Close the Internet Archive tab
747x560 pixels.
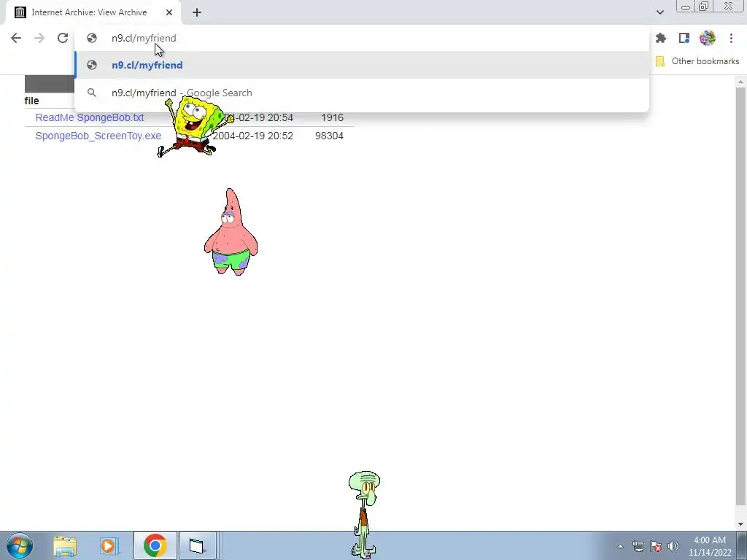(x=169, y=12)
